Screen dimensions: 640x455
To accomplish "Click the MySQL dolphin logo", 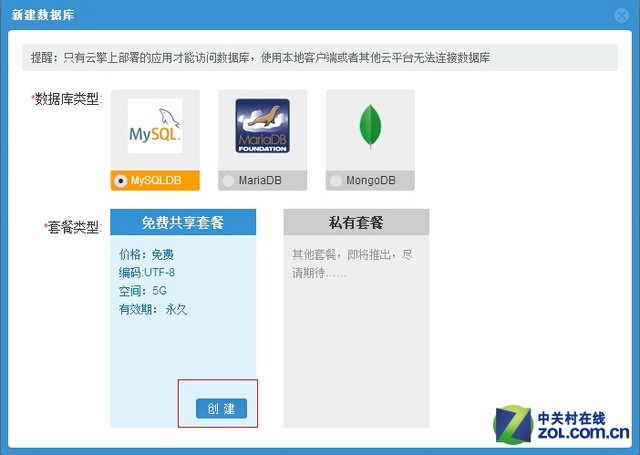I will tap(155, 126).
